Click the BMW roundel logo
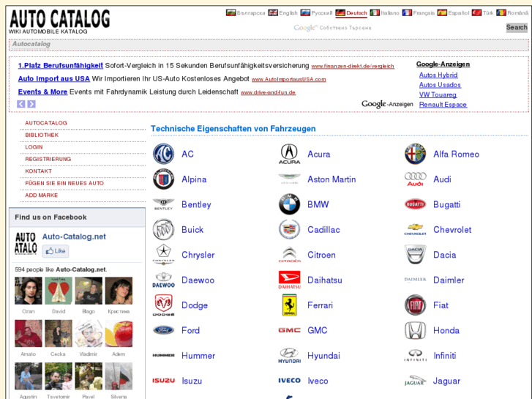 (x=289, y=204)
